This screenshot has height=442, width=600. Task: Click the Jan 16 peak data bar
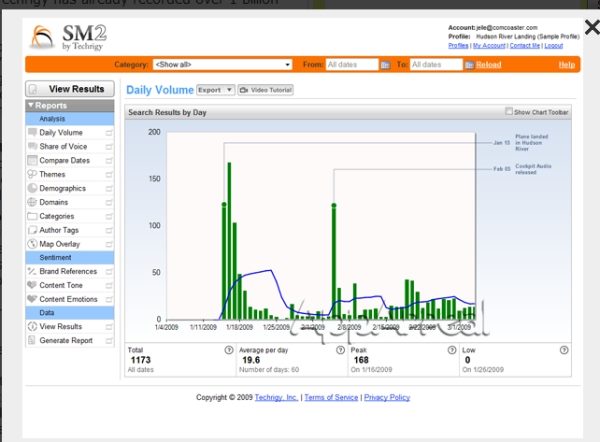coord(229,240)
